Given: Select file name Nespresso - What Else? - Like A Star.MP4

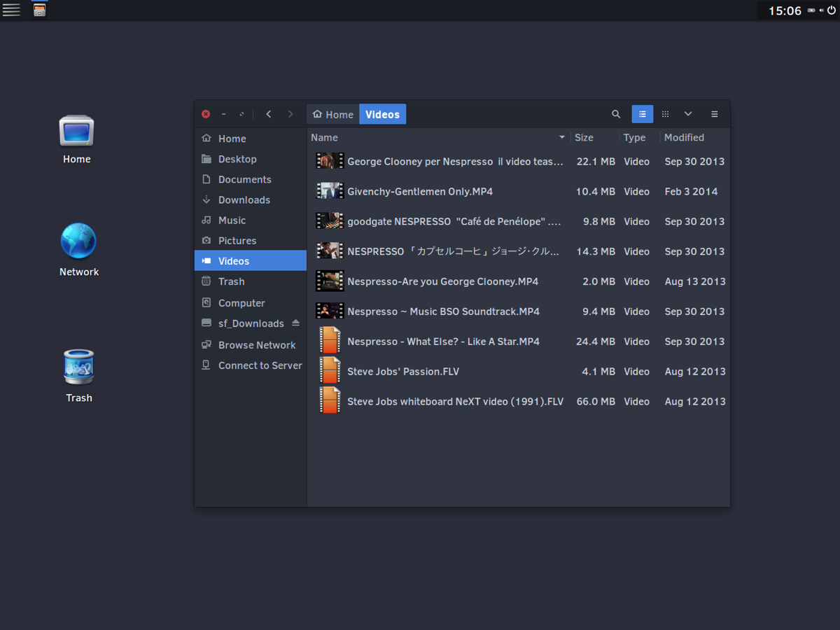Looking at the screenshot, I should point(444,342).
